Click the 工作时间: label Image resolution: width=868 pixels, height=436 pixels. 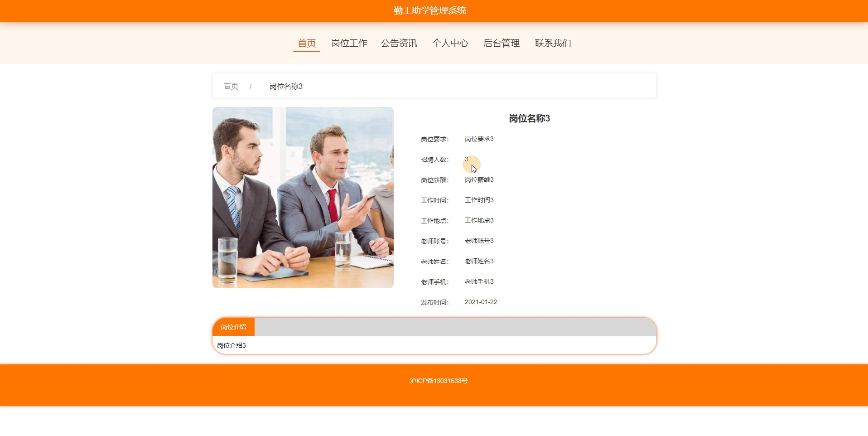tap(434, 200)
